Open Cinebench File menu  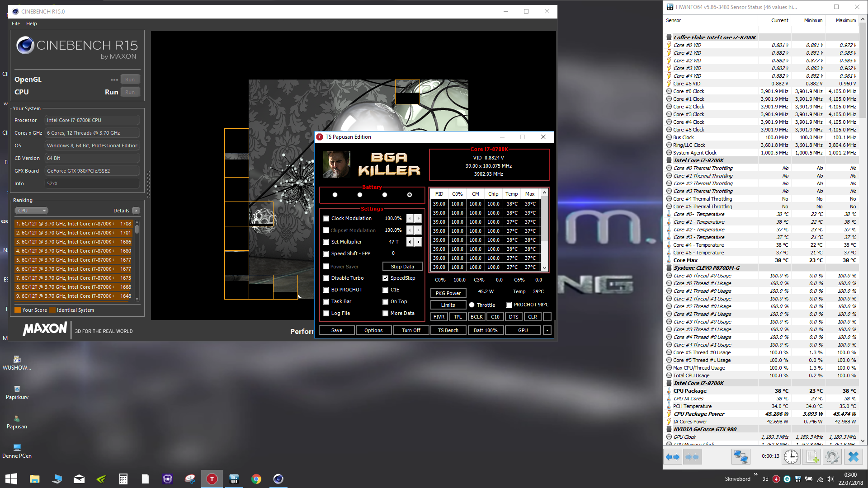pyautogui.click(x=16, y=23)
